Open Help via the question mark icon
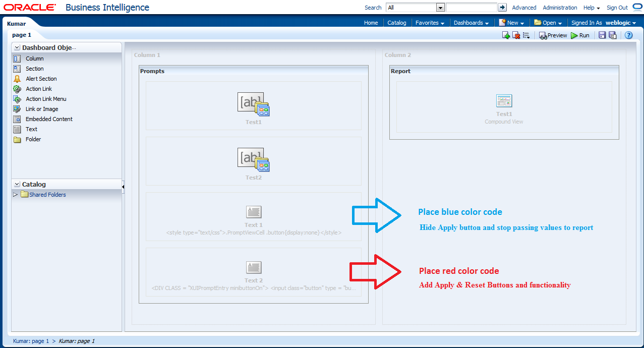This screenshot has width=644, height=348. 628,35
